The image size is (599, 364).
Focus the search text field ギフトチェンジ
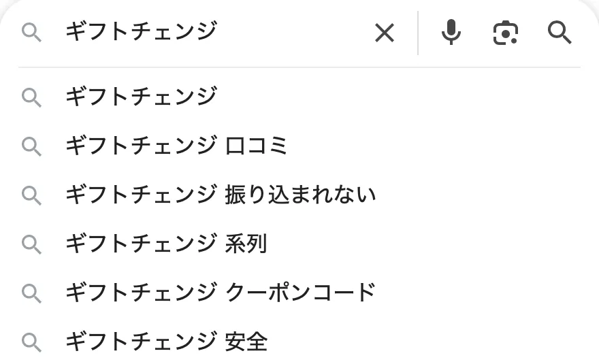coord(204,32)
